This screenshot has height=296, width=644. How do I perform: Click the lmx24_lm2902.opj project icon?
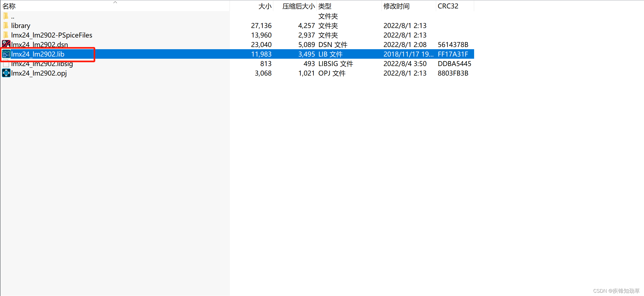click(x=6, y=73)
